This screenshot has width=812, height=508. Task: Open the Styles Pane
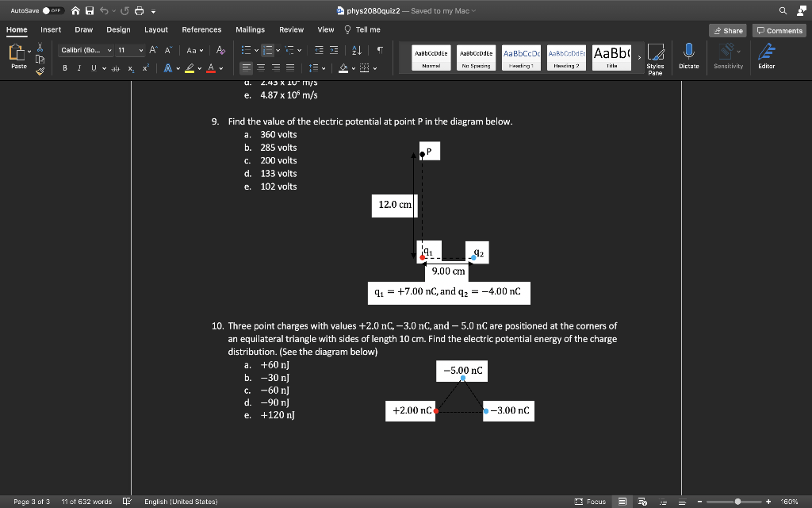[x=655, y=59]
